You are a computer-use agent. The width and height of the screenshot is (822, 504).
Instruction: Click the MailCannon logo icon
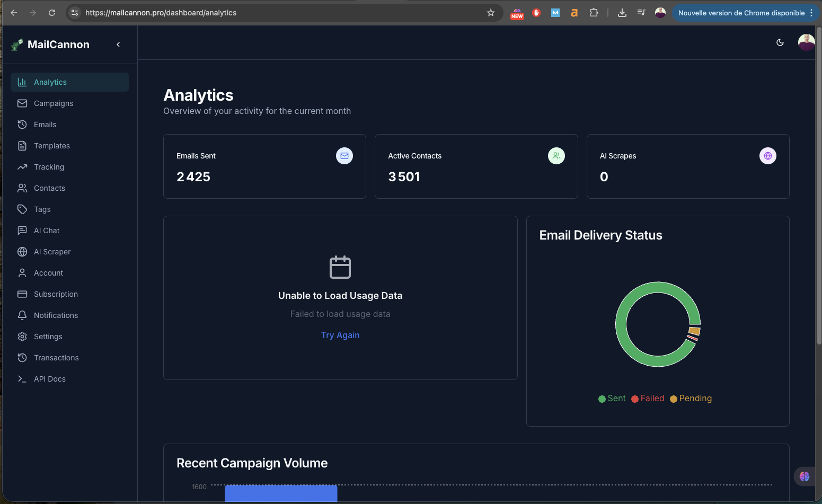click(17, 45)
